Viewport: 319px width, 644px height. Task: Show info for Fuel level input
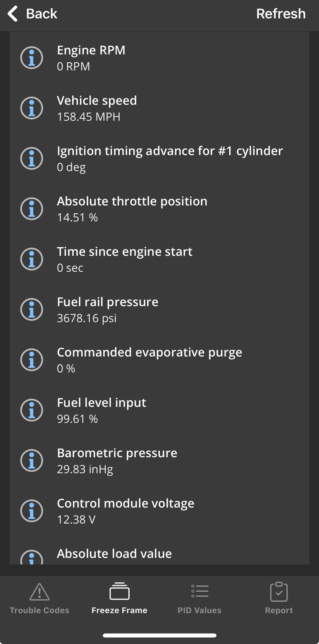point(32,410)
